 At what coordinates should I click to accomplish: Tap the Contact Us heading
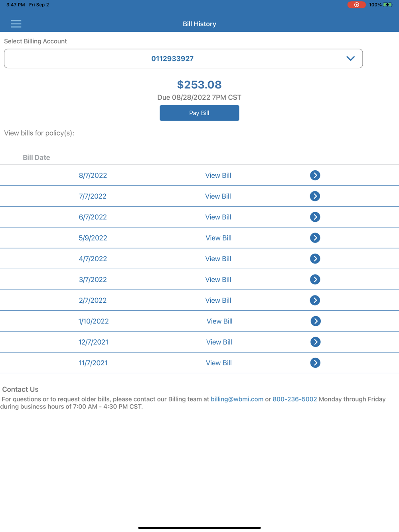20,389
